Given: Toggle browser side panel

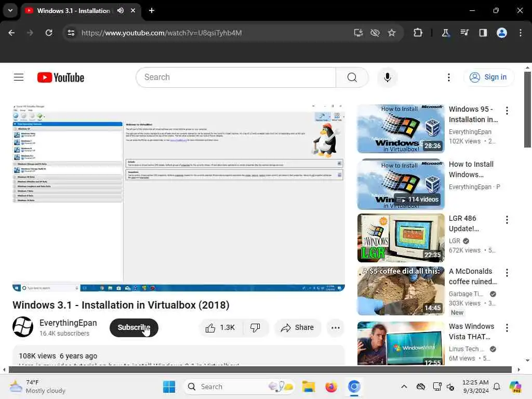Looking at the screenshot, I should [x=483, y=33].
